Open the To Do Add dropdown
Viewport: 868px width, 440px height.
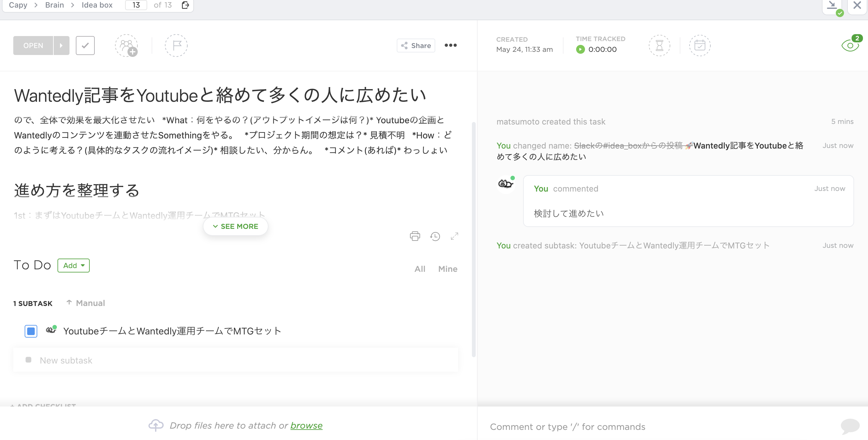pos(74,266)
